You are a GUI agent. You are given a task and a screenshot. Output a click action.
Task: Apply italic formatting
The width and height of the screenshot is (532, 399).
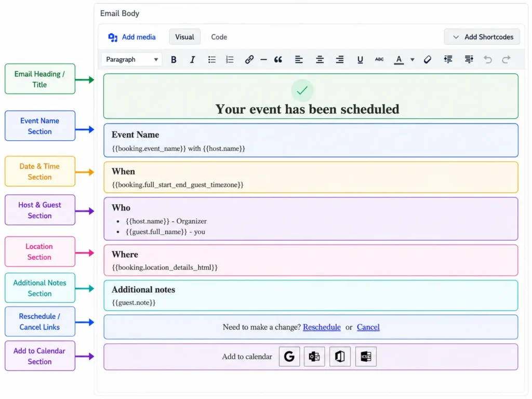[x=192, y=60]
